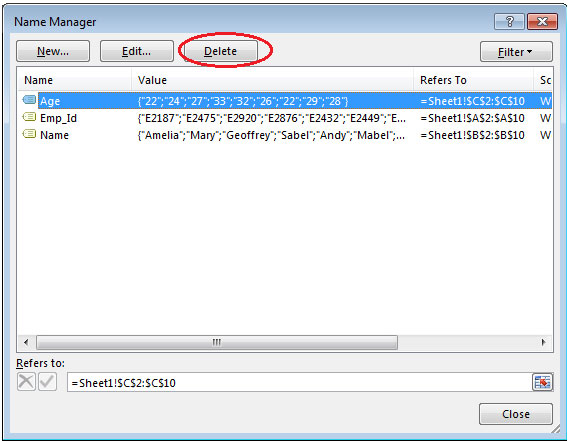Click the =Sheet1!$B$2:$B$10 Refers To cell
Screen dimensions: 569x443
[472, 135]
